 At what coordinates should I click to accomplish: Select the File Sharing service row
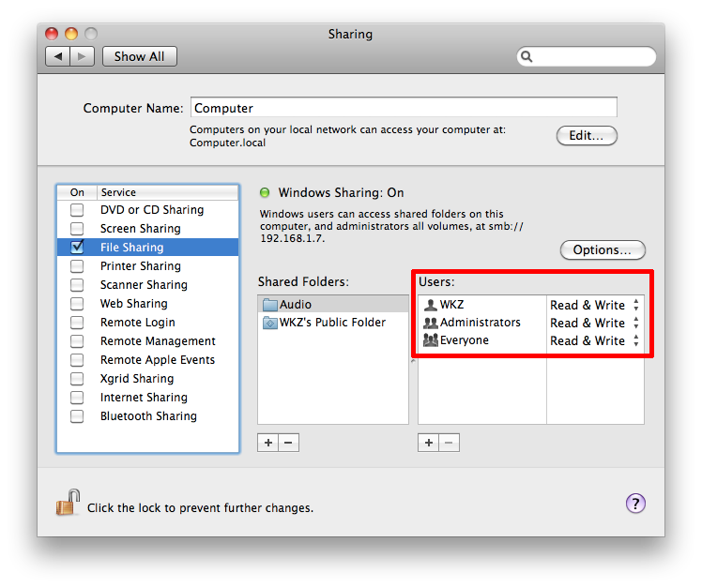point(147,248)
